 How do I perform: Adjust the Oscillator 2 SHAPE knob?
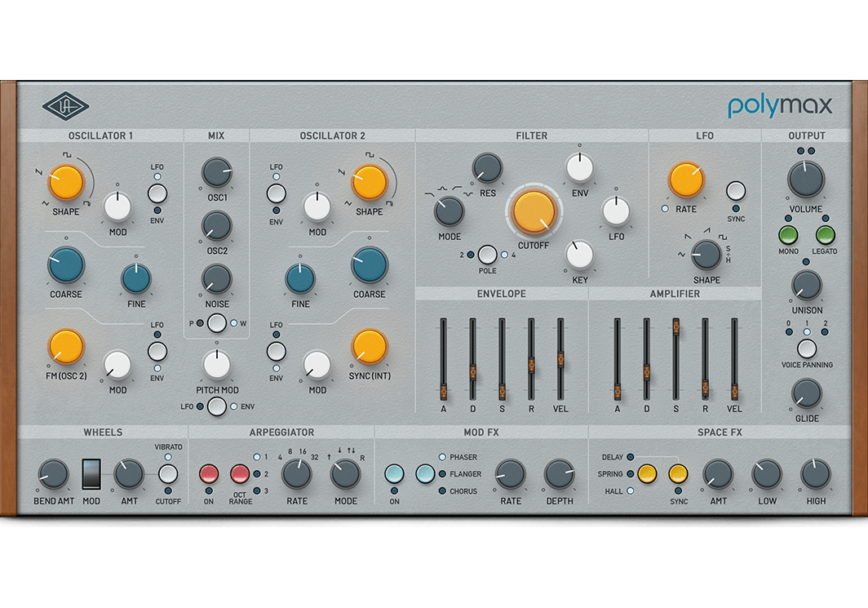tap(370, 182)
